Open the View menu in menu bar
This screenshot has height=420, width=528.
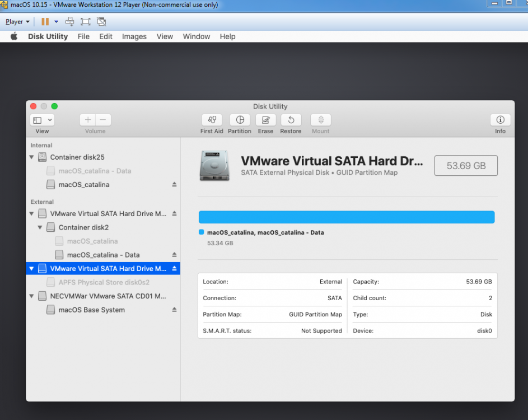coord(165,36)
